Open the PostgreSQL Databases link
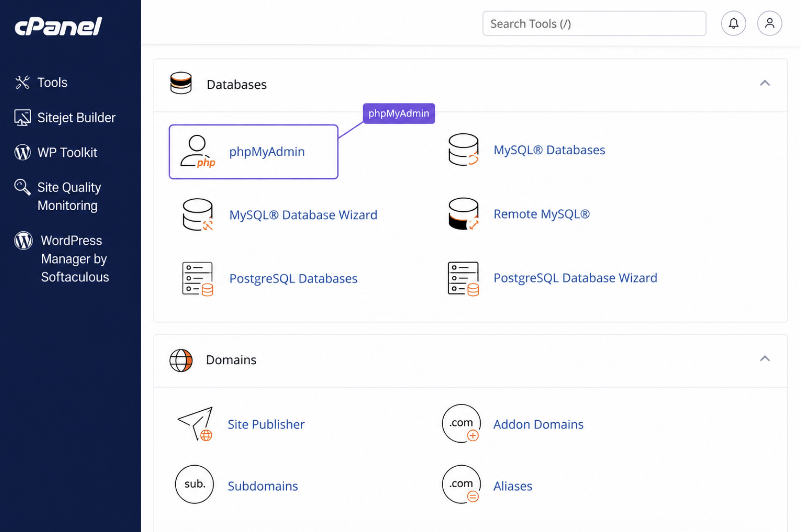This screenshot has width=801, height=532. 293,278
